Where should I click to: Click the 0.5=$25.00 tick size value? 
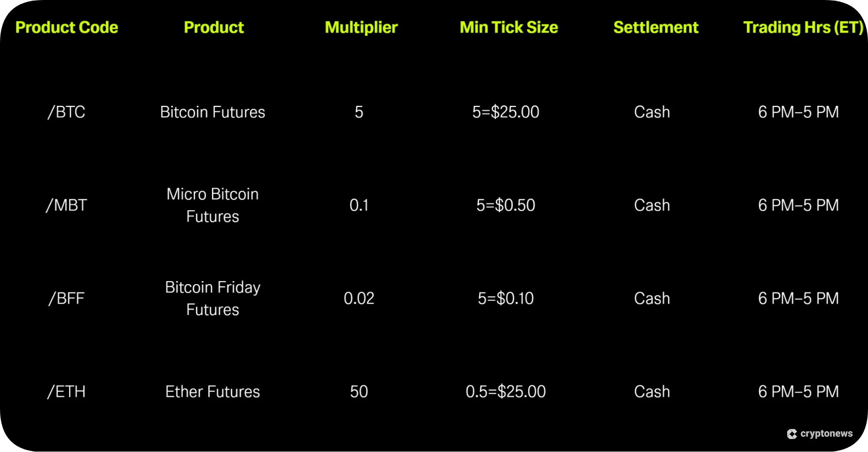pyautogui.click(x=505, y=392)
